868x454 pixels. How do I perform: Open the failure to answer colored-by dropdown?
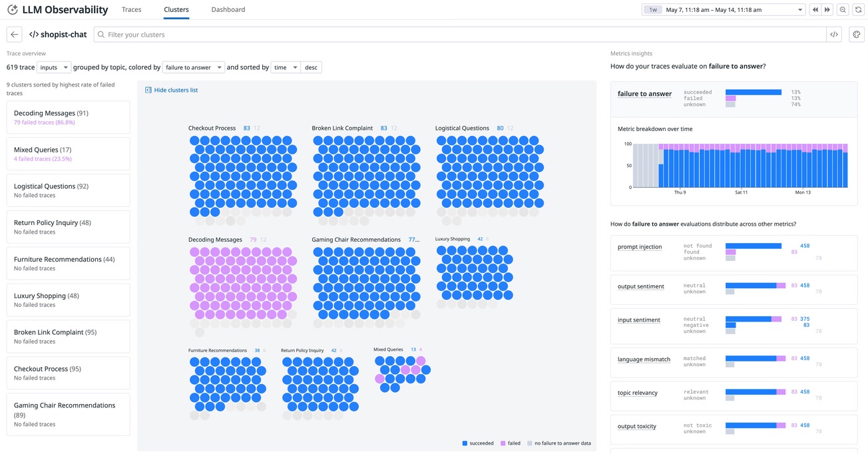pyautogui.click(x=193, y=67)
